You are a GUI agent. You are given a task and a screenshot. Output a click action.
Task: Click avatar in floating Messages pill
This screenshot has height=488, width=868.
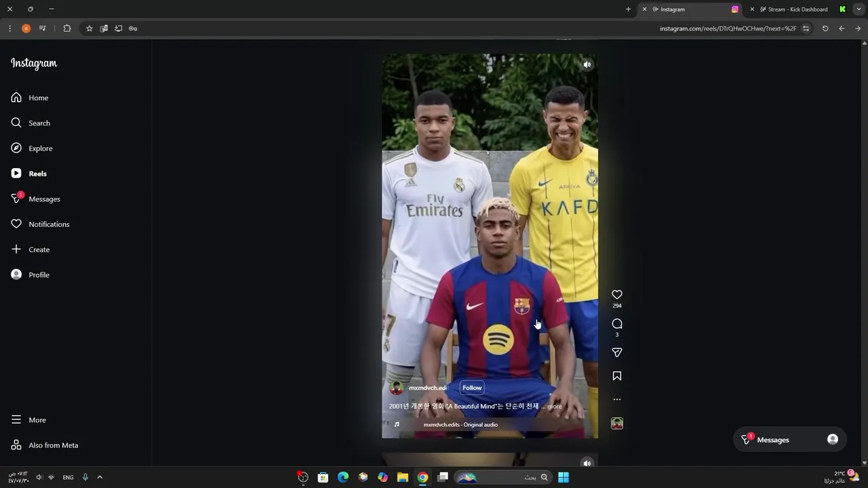click(833, 439)
